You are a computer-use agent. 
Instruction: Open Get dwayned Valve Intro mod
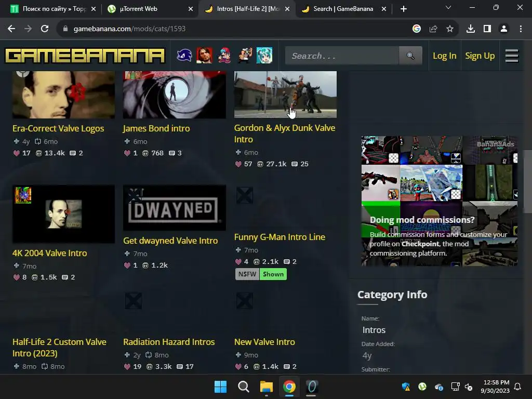tap(170, 241)
